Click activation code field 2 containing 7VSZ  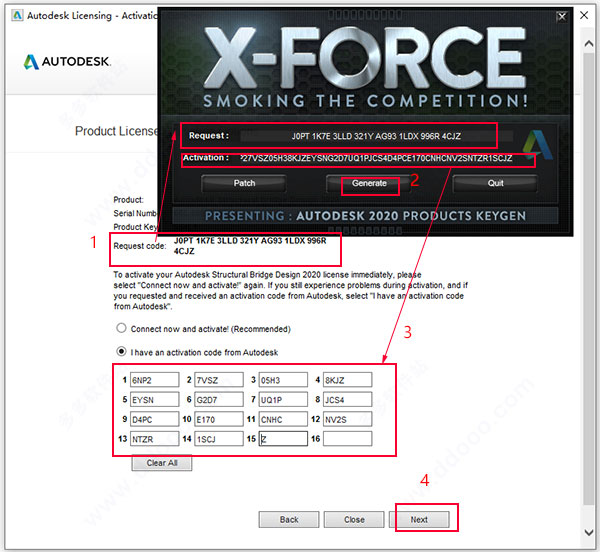pyautogui.click(x=218, y=380)
